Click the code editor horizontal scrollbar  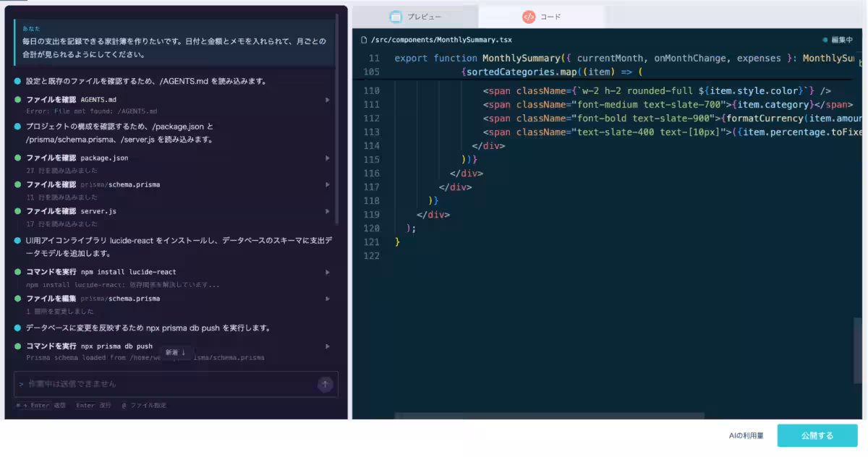click(x=549, y=416)
